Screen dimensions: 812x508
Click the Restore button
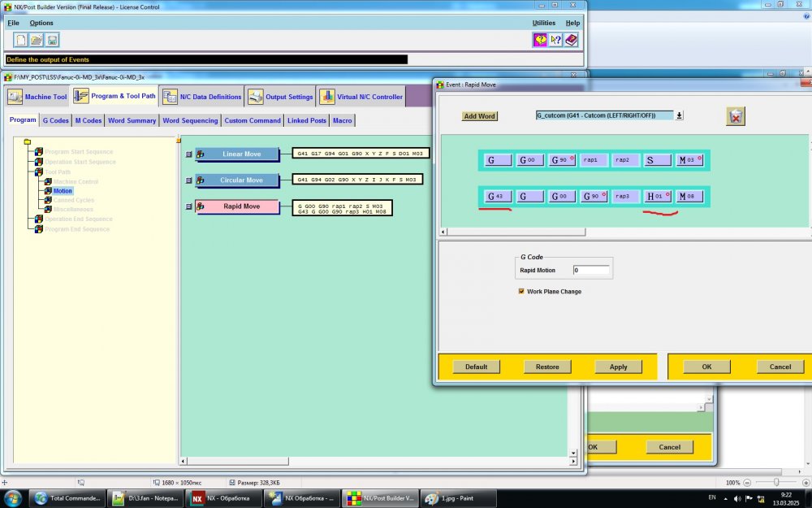click(x=547, y=367)
